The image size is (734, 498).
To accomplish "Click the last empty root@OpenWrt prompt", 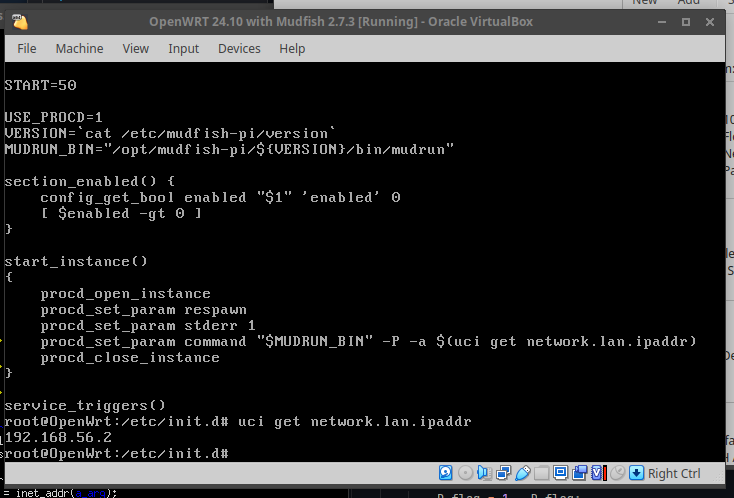I will tap(117, 453).
